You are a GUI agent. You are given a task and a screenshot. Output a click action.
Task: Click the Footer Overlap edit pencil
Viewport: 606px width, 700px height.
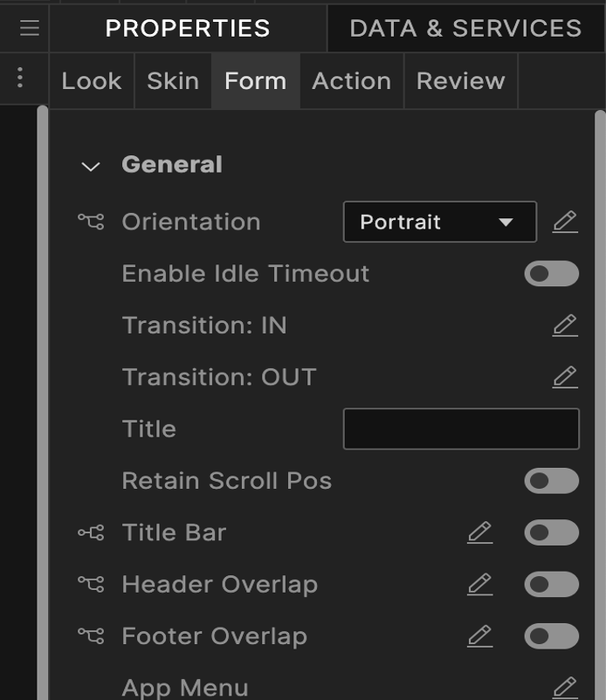point(479,636)
